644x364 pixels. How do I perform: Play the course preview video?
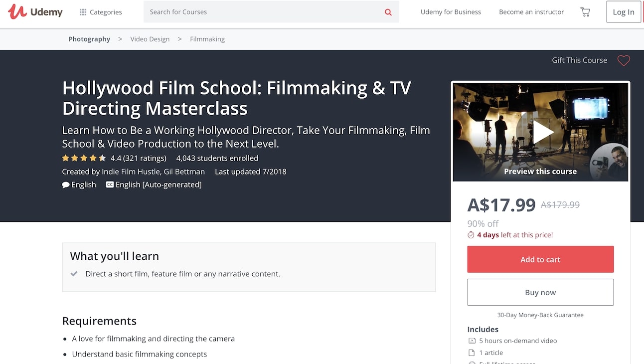click(542, 132)
